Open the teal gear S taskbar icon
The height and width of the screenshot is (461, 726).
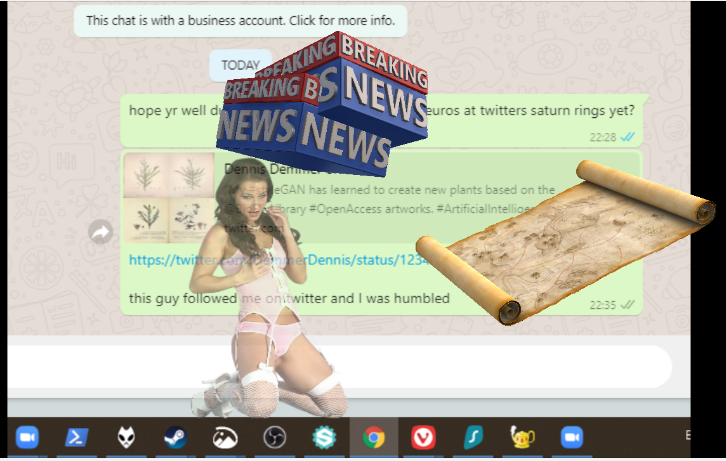[x=324, y=437]
